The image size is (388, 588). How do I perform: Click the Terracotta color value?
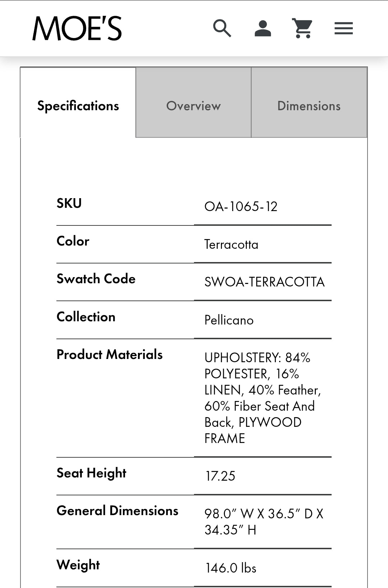pos(231,245)
